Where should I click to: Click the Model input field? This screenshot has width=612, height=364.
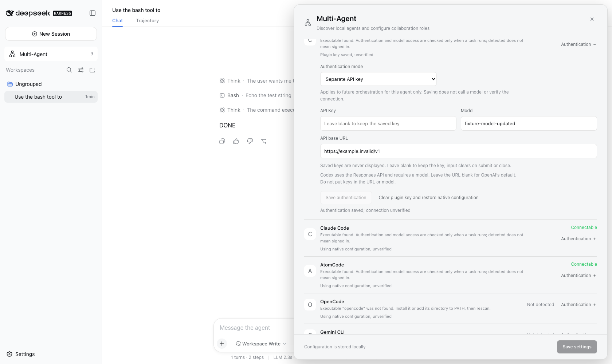(529, 123)
